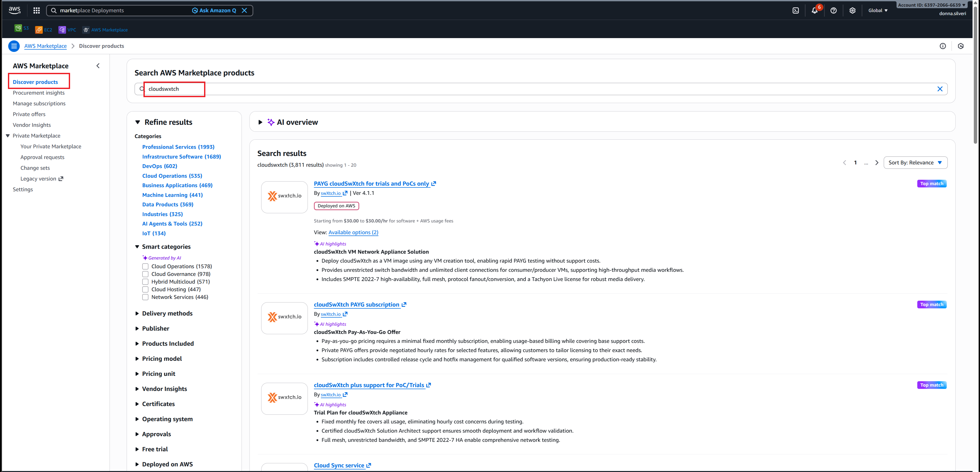This screenshot has width=980, height=472.
Task: Expand the Delivery methods filter
Action: (167, 313)
